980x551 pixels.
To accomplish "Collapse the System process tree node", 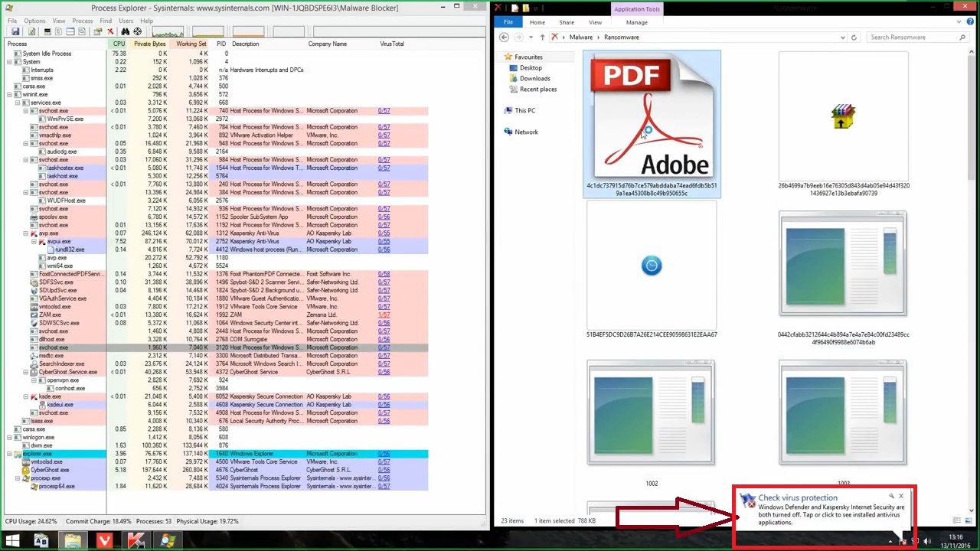I will pyautogui.click(x=10, y=62).
